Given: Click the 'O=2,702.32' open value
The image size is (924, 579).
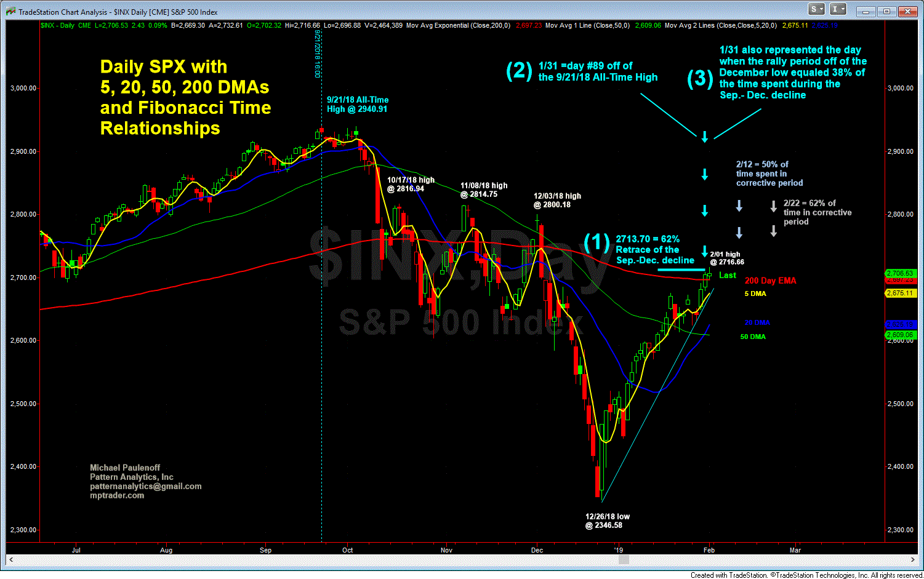Looking at the screenshot, I should tap(263, 25).
